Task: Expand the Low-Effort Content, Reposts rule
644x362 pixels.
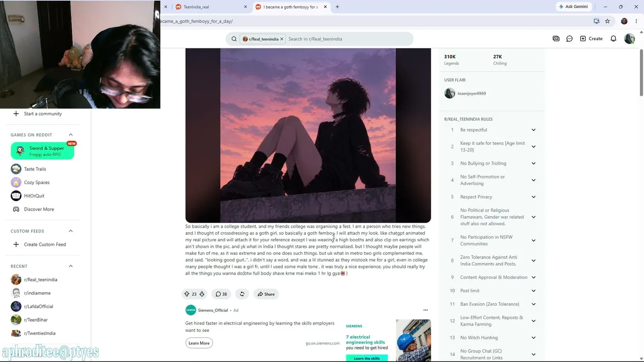Action: (533, 321)
